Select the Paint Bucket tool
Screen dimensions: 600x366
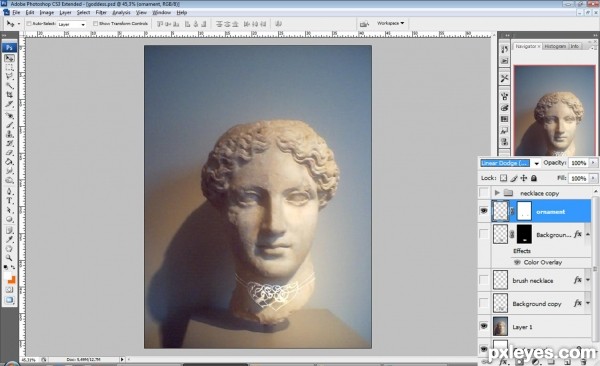9,162
